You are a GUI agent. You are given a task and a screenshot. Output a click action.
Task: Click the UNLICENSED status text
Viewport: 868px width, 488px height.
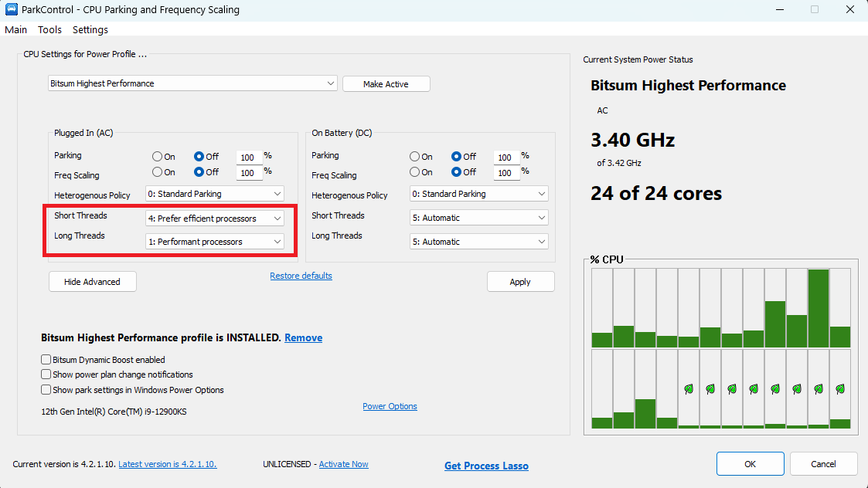click(287, 464)
